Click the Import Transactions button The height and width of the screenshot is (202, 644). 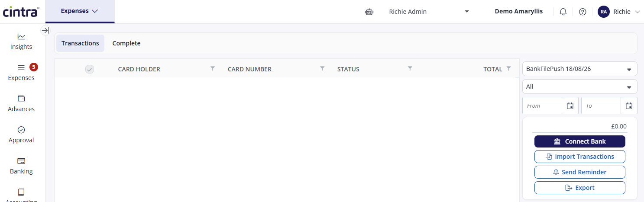pos(579,157)
